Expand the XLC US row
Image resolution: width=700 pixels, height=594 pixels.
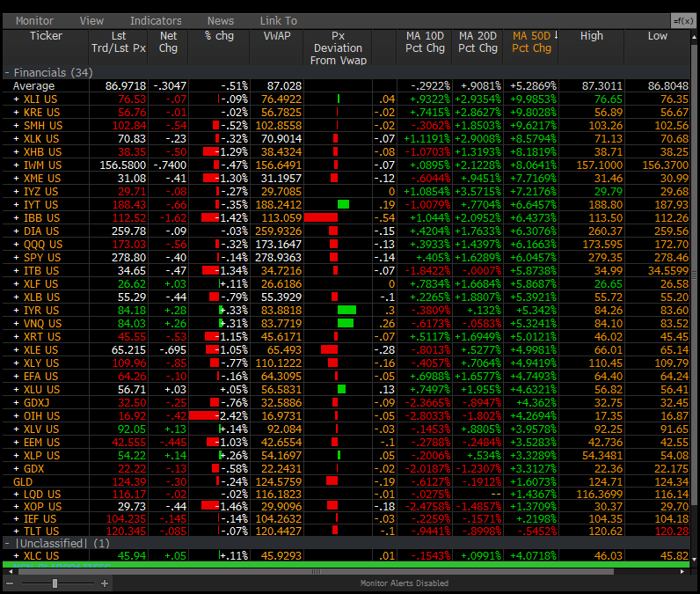click(16, 556)
